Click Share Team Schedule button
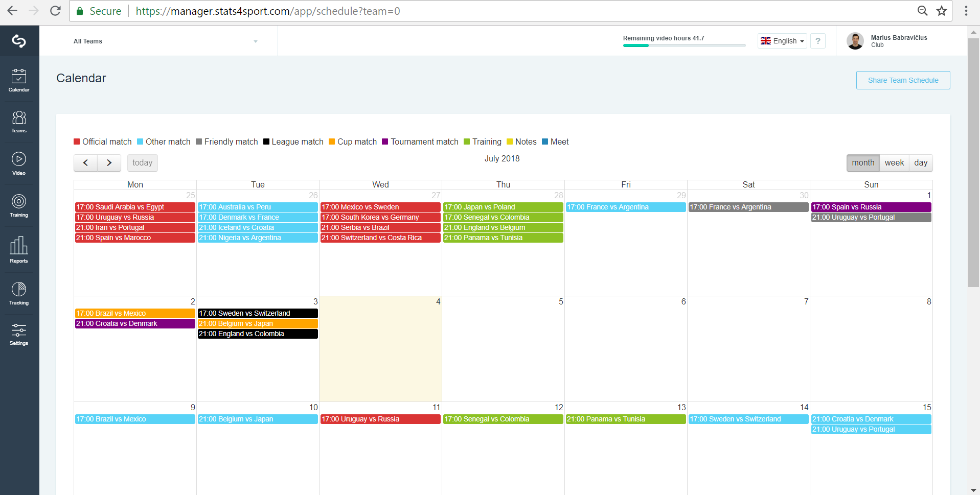 point(903,80)
